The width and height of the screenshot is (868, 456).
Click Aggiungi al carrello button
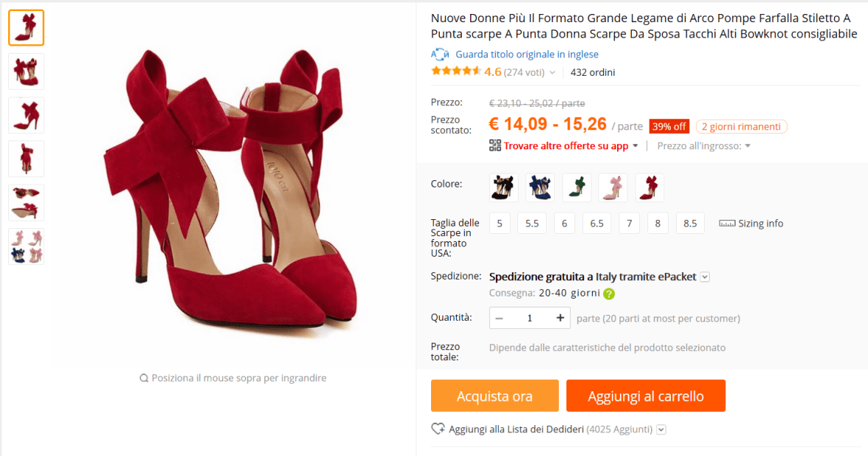point(646,396)
